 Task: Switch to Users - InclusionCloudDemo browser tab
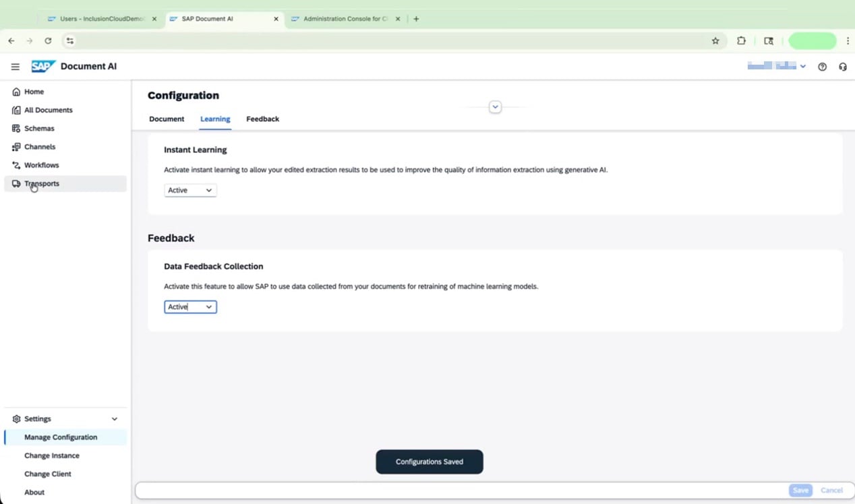click(x=101, y=19)
